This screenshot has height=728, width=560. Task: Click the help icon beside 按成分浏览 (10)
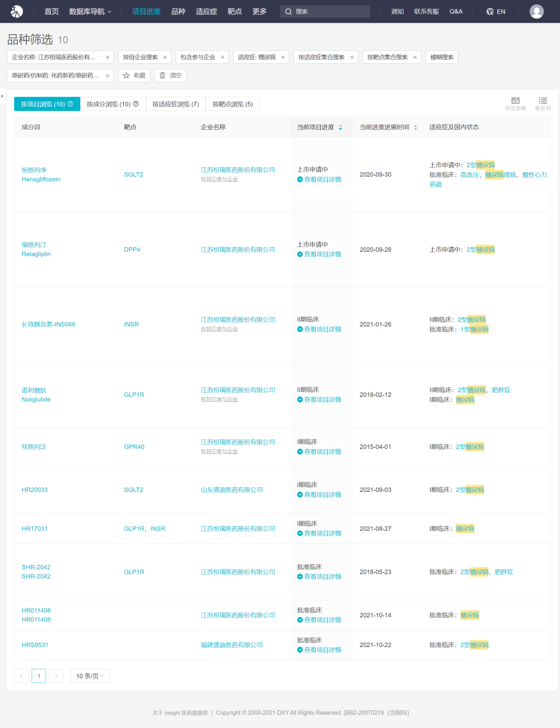click(x=136, y=104)
